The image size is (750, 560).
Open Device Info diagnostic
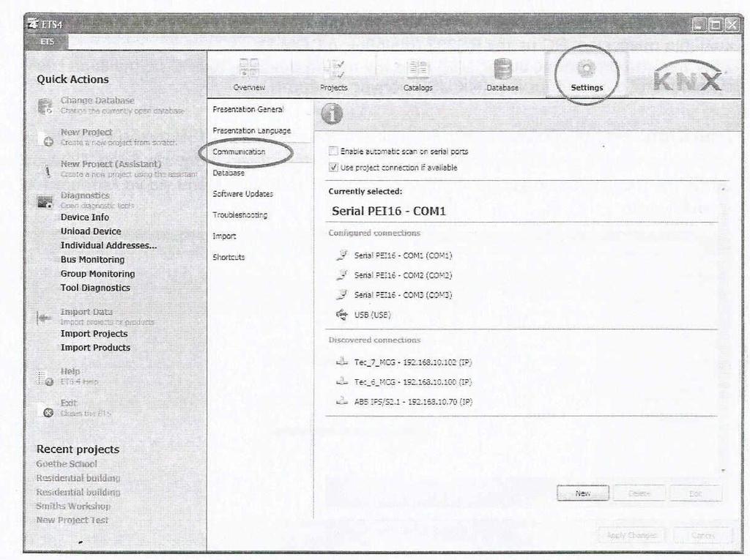[x=85, y=217]
